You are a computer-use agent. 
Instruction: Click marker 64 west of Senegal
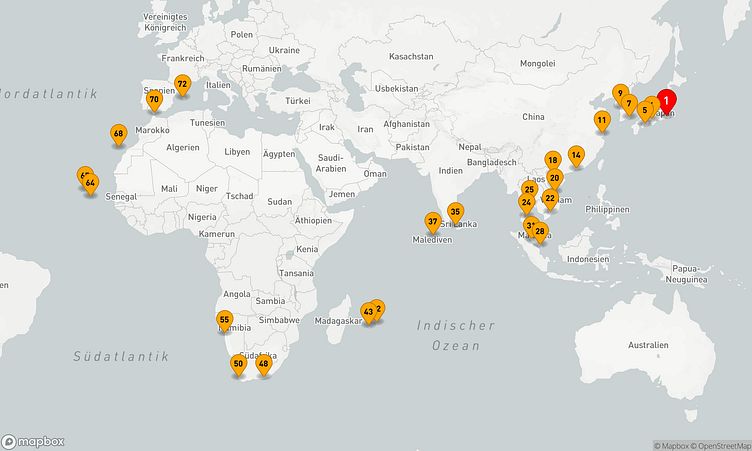tap(91, 183)
